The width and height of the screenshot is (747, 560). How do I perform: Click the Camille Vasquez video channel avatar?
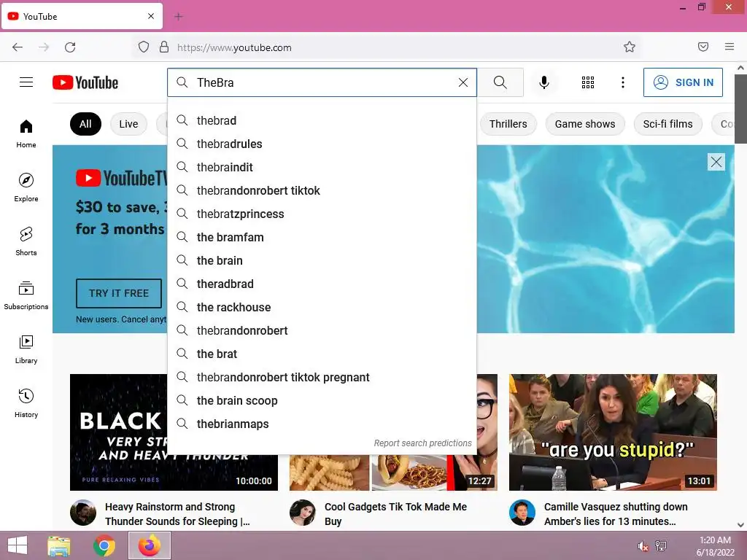(522, 513)
